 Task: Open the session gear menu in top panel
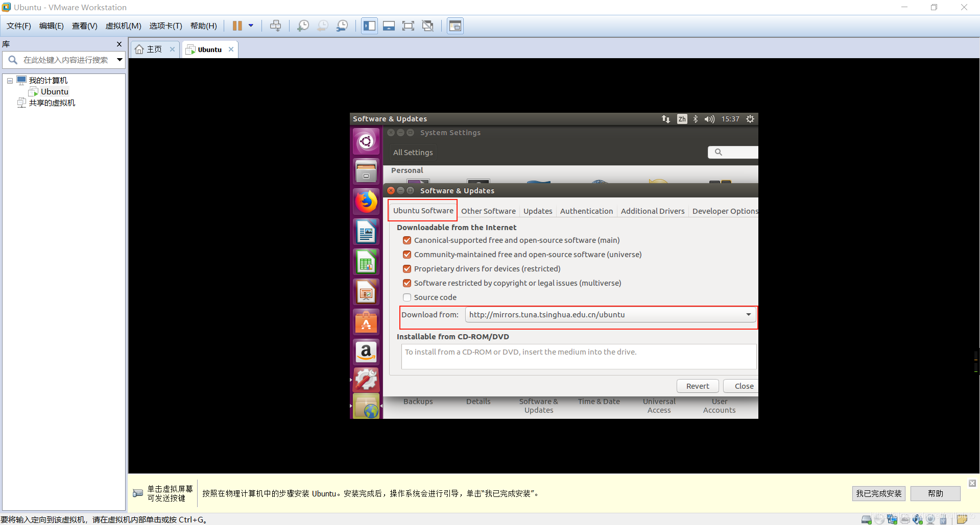coord(750,119)
